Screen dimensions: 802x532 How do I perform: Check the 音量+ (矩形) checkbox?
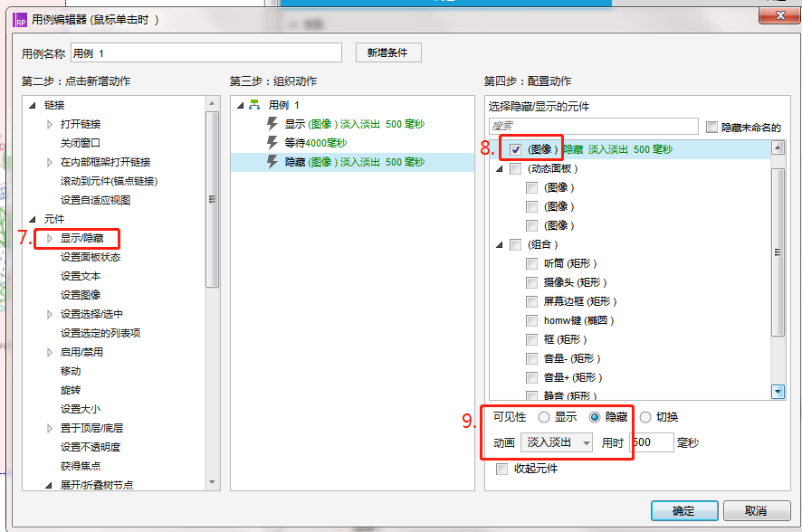pos(532,377)
